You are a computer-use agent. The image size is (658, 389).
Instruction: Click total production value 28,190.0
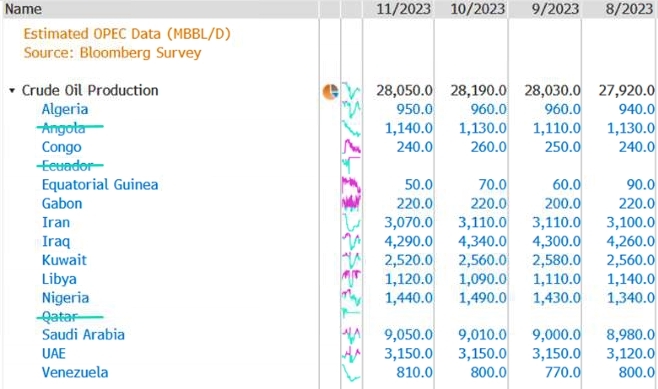pyautogui.click(x=478, y=91)
